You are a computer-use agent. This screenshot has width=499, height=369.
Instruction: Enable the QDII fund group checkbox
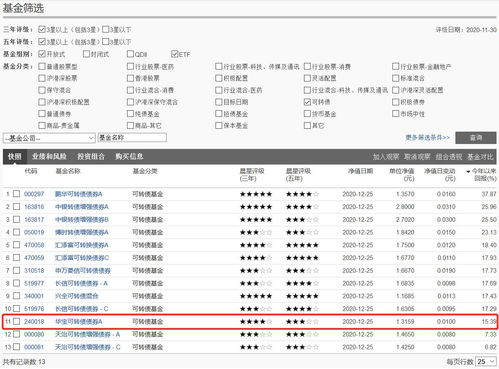(131, 54)
